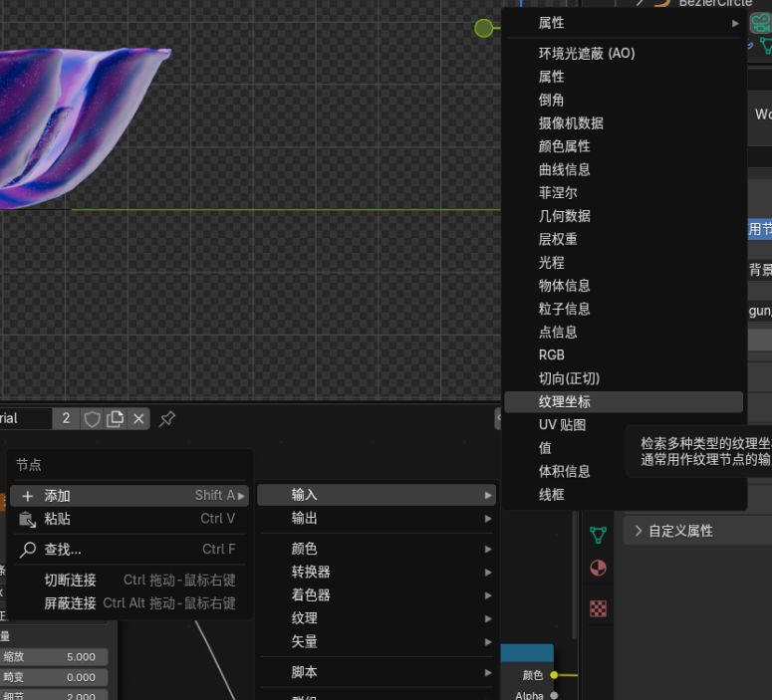Open the 输出 output submenu
Screen dimensions: 772x700
point(377,519)
